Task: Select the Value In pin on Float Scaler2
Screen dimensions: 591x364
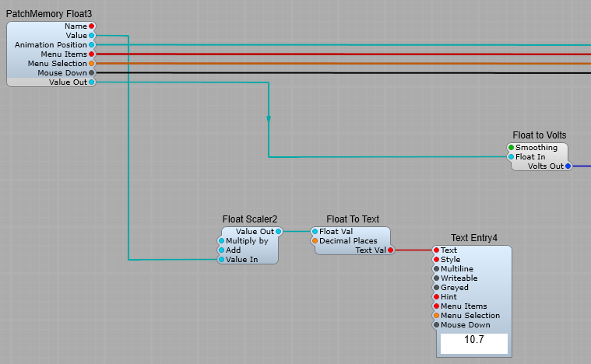Action: click(222, 260)
